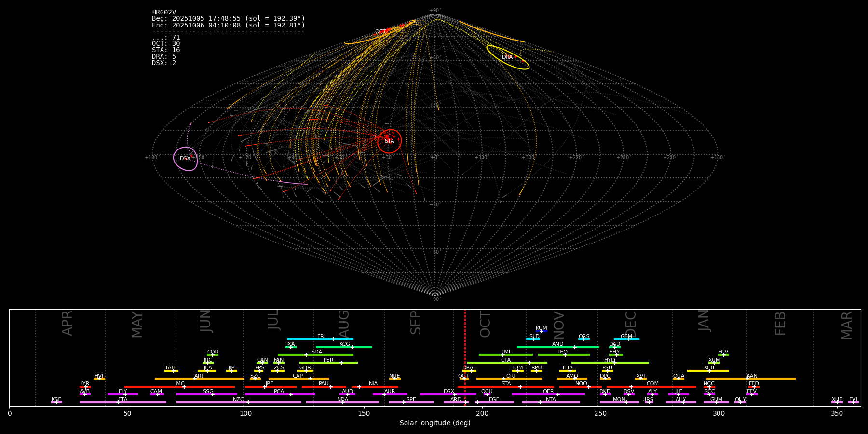This screenshot has width=868, height=434.
Task: Click the AUG month label in timeline
Action: click(x=344, y=323)
